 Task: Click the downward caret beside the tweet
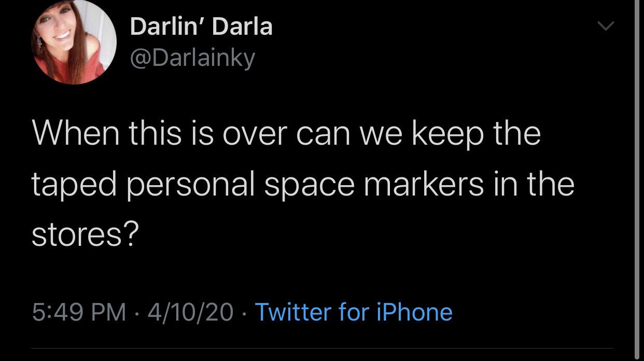coord(606,26)
